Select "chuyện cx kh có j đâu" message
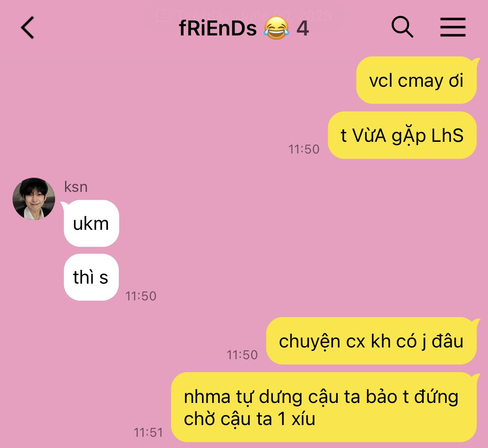 pyautogui.click(x=371, y=341)
